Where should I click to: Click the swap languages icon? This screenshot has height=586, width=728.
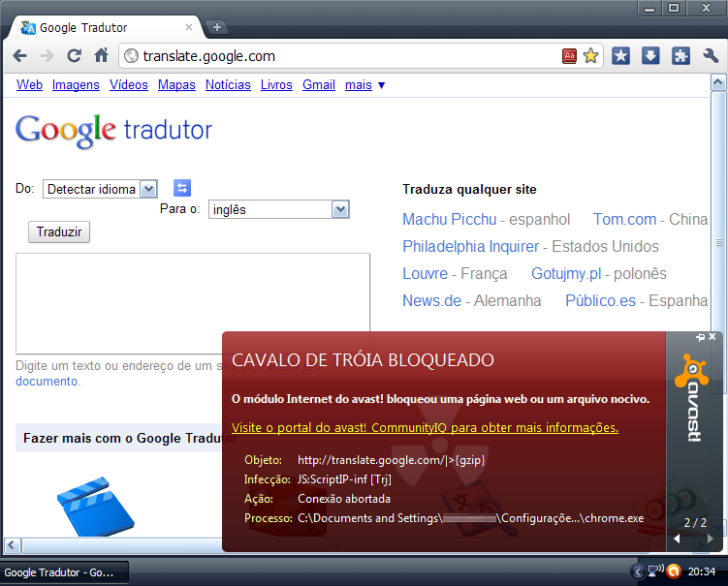tap(182, 188)
